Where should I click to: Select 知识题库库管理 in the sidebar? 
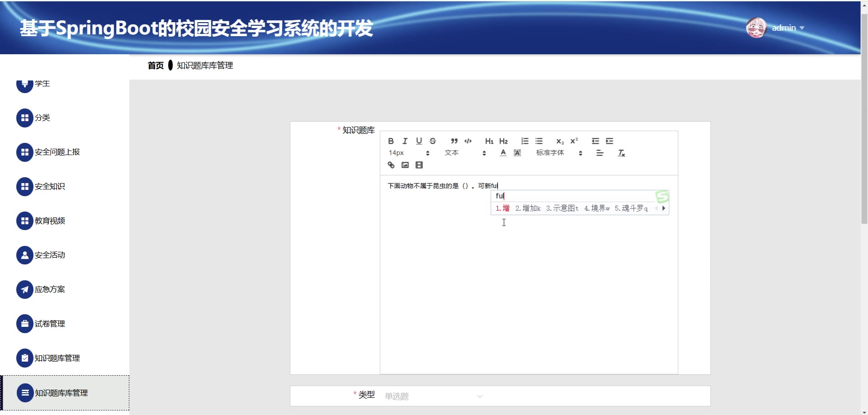click(65, 393)
